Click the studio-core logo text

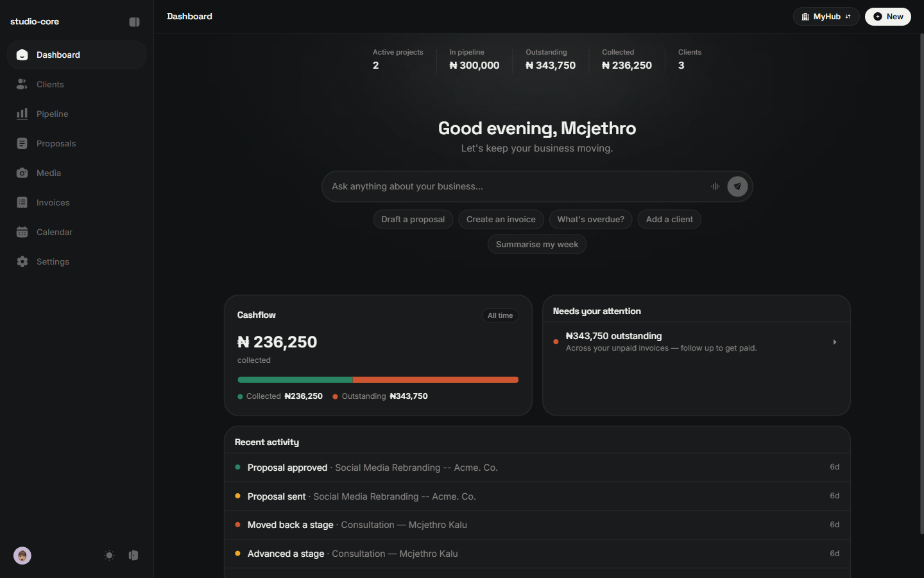35,22
